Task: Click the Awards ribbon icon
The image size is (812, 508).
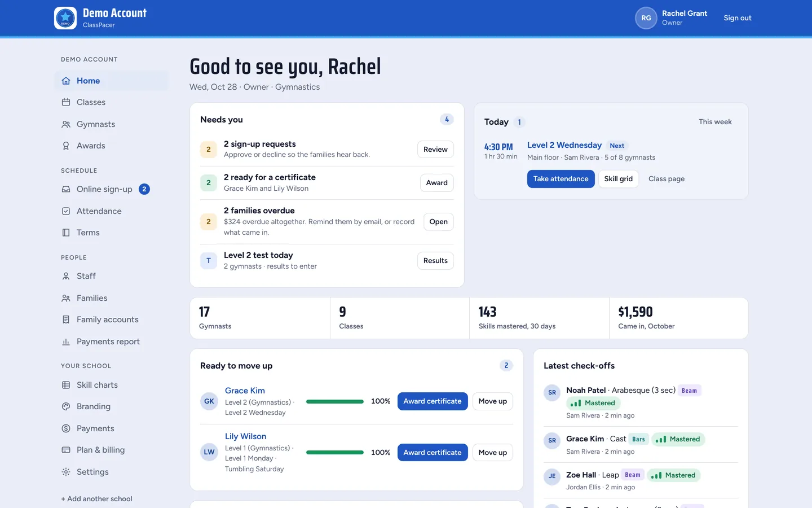Action: coord(66,146)
